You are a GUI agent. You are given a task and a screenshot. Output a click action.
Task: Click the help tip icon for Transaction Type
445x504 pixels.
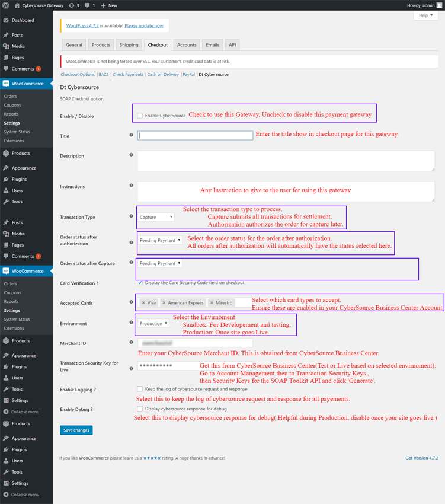pyautogui.click(x=131, y=216)
